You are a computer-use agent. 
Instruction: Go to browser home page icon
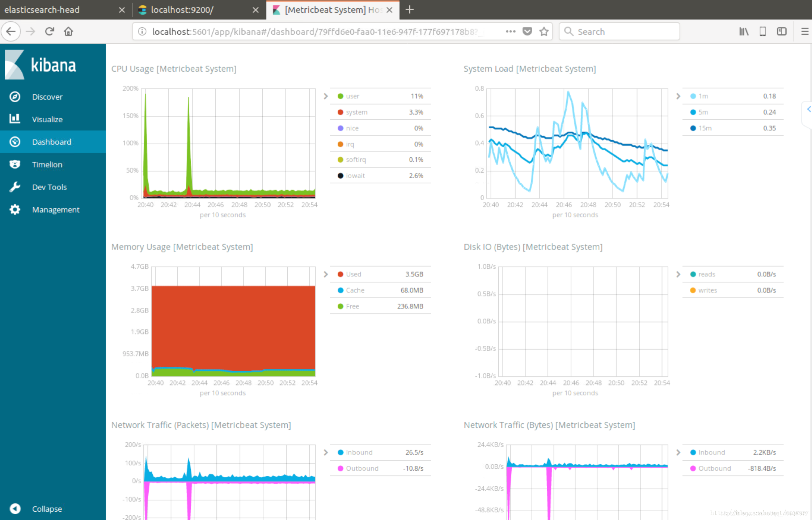coord(68,31)
